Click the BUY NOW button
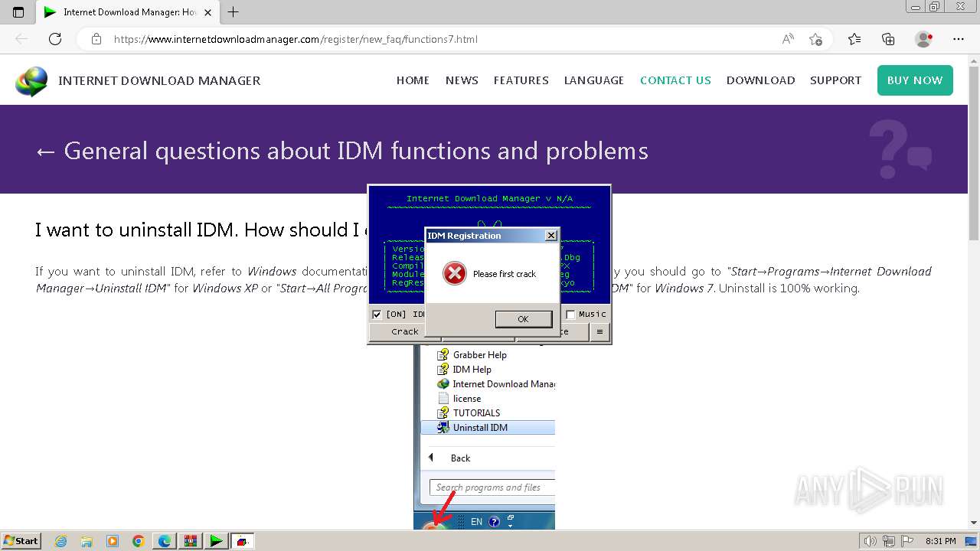This screenshot has height=551, width=980. point(915,80)
